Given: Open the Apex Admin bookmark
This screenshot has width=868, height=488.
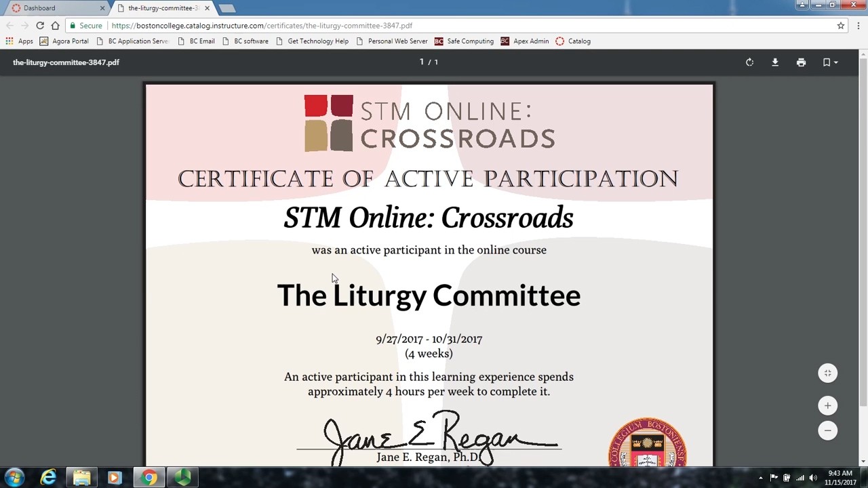Looking at the screenshot, I should click(x=525, y=41).
